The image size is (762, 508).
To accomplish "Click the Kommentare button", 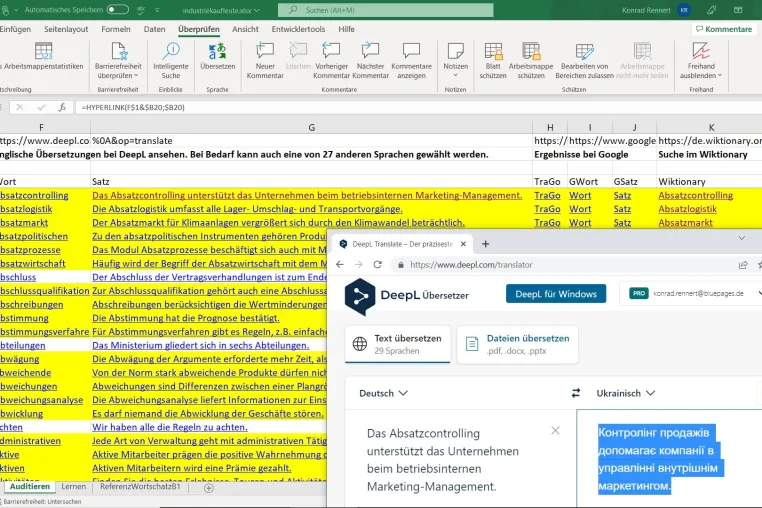I will tap(724, 29).
